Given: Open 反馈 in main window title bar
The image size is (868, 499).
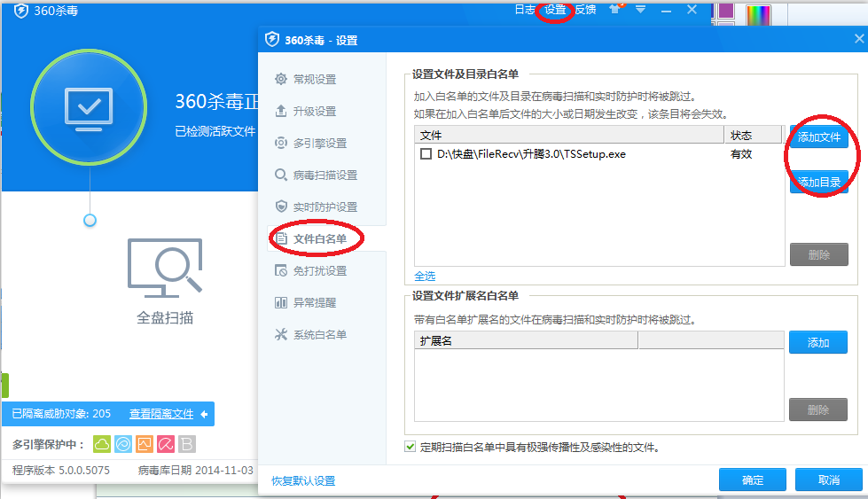Looking at the screenshot, I should (585, 10).
